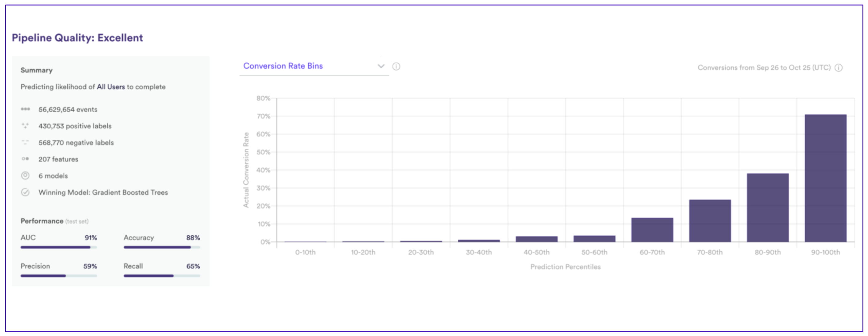Click the features icon beside 207 features
The width and height of the screenshot is (868, 336).
click(x=25, y=159)
